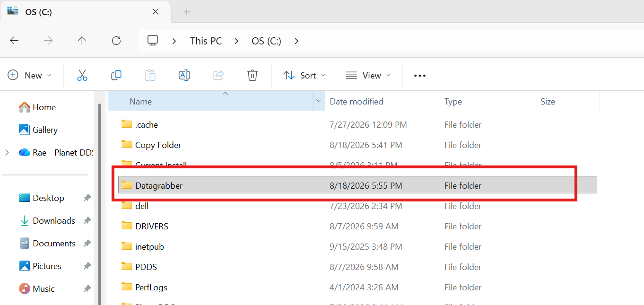Open Downloads in the navigation pane
The width and height of the screenshot is (644, 305).
[x=47, y=221]
